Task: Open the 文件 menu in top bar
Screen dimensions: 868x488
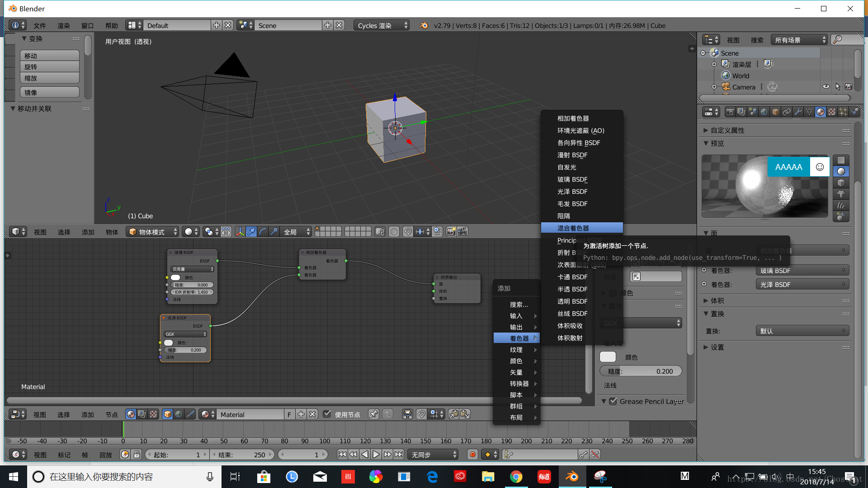Action: [x=40, y=26]
